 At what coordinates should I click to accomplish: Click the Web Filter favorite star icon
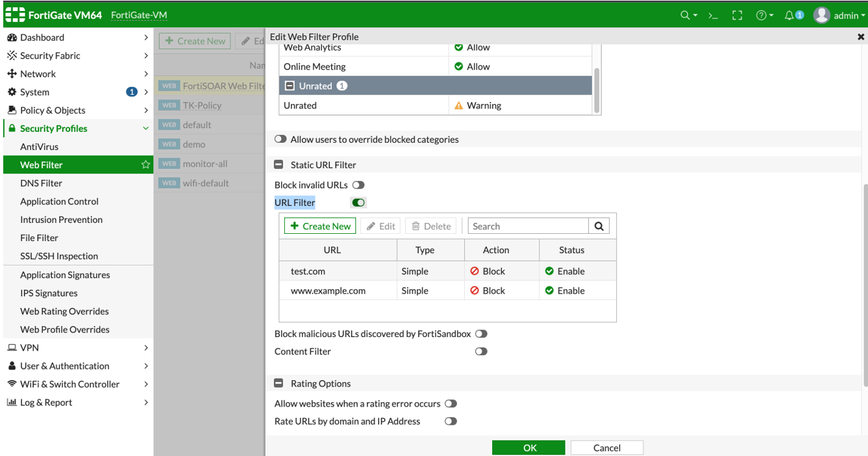[x=145, y=165]
